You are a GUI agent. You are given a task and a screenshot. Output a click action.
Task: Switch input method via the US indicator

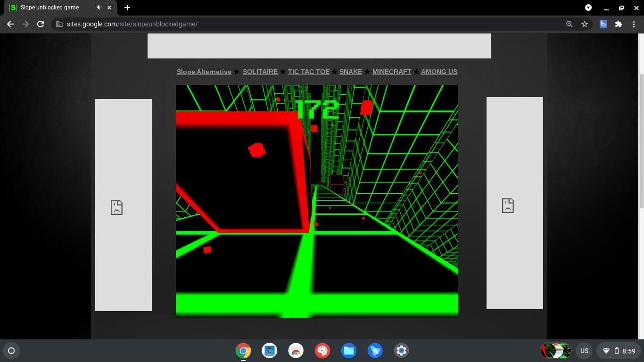[584, 351]
